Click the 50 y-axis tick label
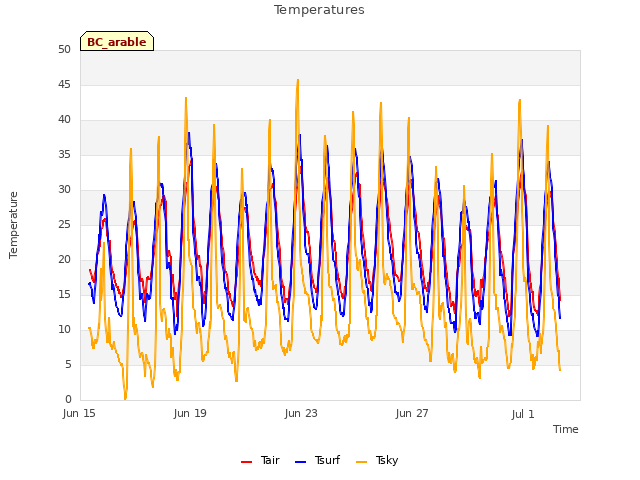Screen dimensions: 640x480 [x=64, y=49]
